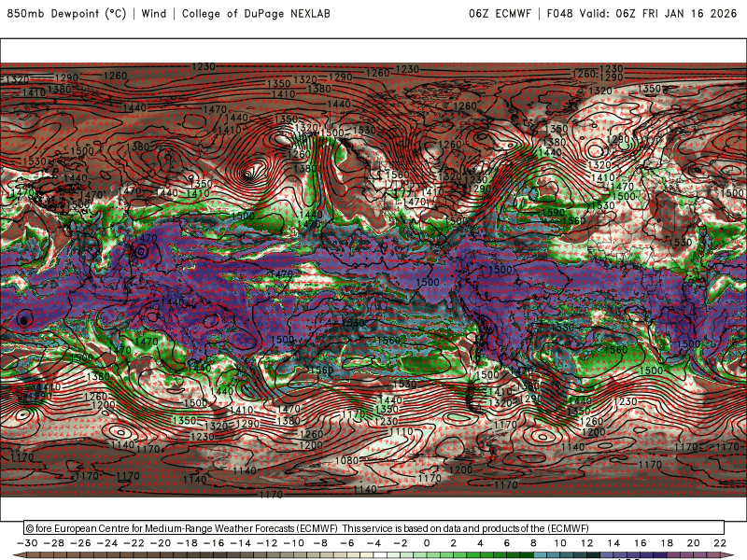747x560 pixels.
Task: Click the teal color bar segment under 8
Action: (x=541, y=556)
